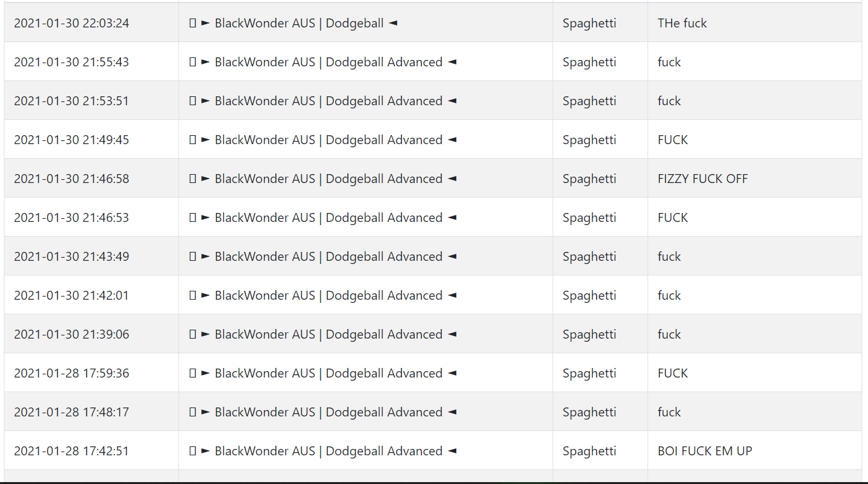The image size is (868, 484).
Task: Click the box glyph in the 17:48:17 row
Action: pyautogui.click(x=192, y=412)
